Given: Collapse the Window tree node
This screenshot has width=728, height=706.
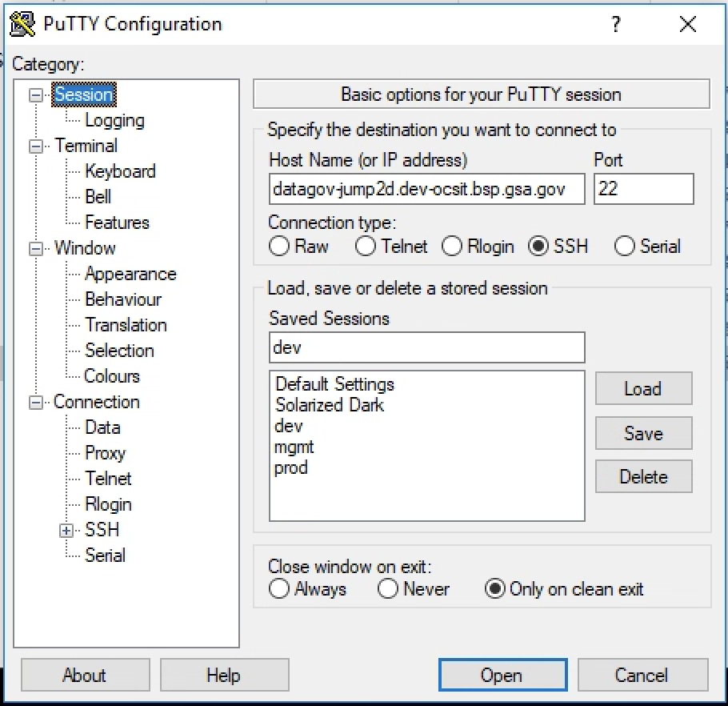Looking at the screenshot, I should coord(36,249).
